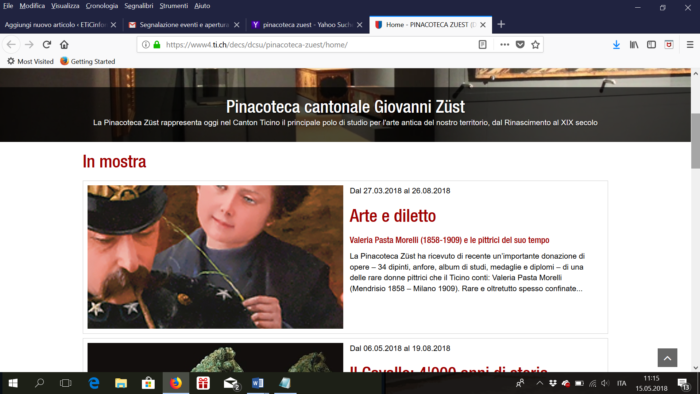Click the vertical scrollbar thumb

pyautogui.click(x=696, y=141)
